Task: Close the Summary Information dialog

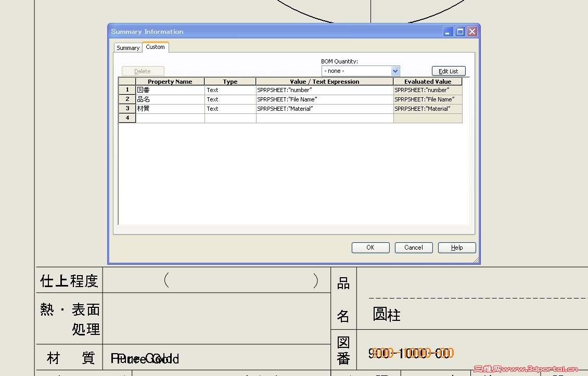Action: [472, 32]
